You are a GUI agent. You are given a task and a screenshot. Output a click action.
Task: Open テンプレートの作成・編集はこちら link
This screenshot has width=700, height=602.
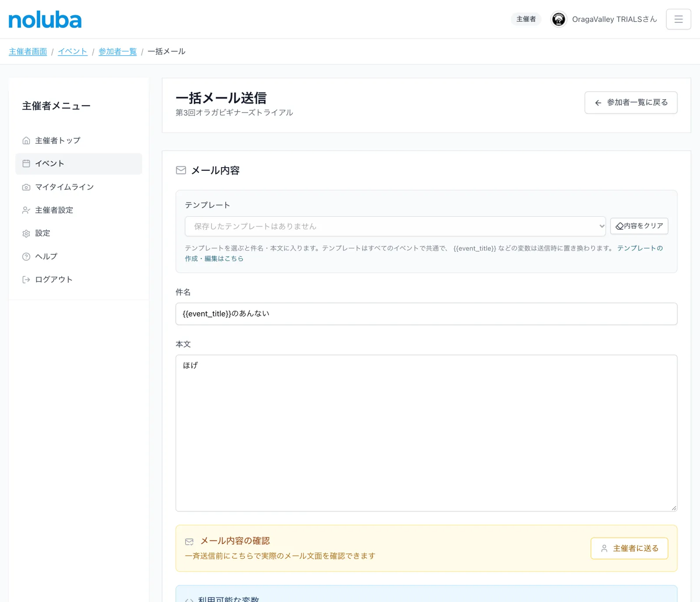(640, 248)
